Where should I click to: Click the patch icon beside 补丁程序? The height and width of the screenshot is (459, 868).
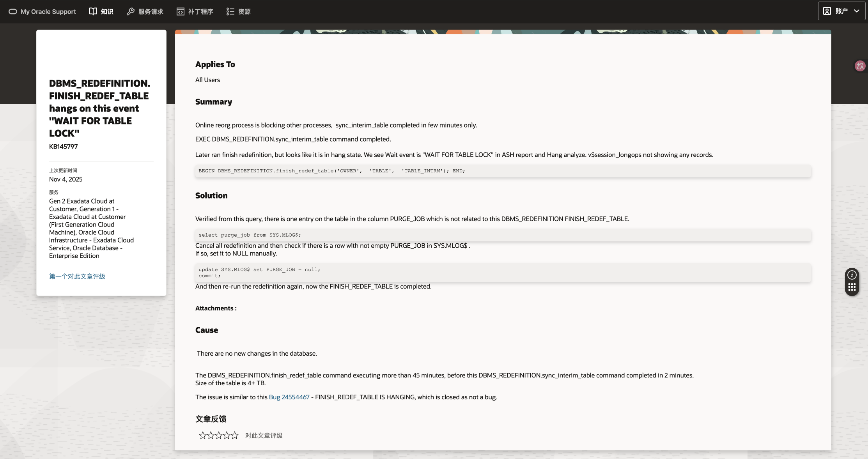point(181,11)
